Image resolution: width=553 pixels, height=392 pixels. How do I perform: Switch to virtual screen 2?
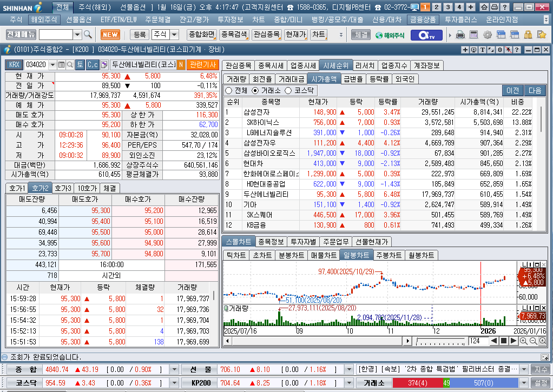[437, 7]
